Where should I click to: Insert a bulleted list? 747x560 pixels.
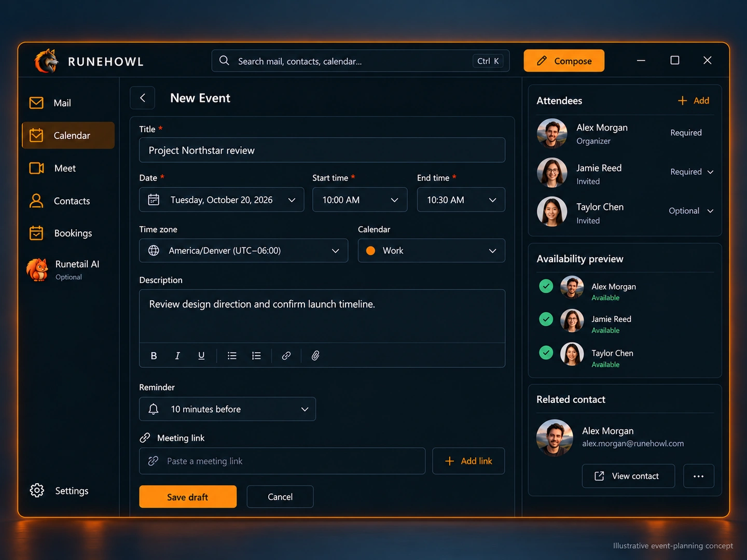(232, 356)
